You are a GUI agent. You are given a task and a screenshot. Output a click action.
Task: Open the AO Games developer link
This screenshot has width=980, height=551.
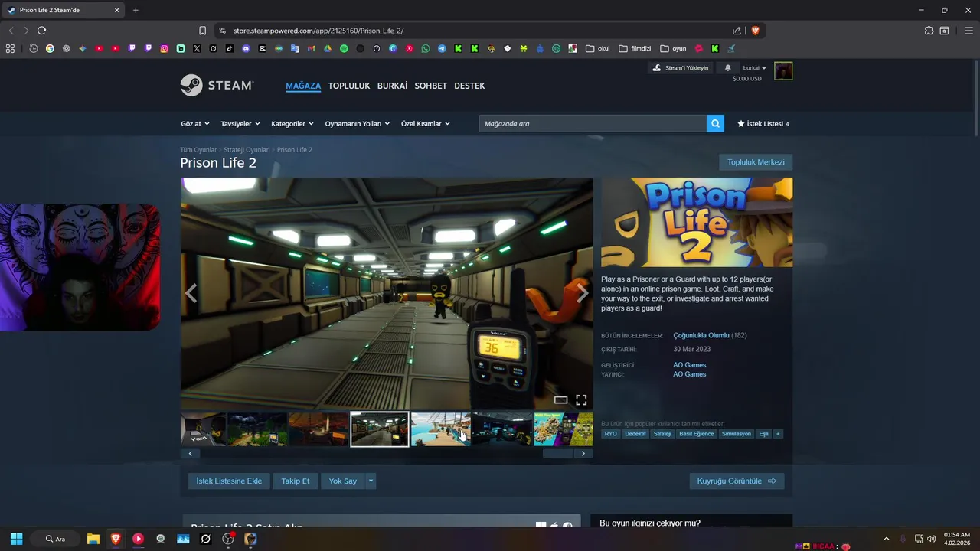(689, 365)
